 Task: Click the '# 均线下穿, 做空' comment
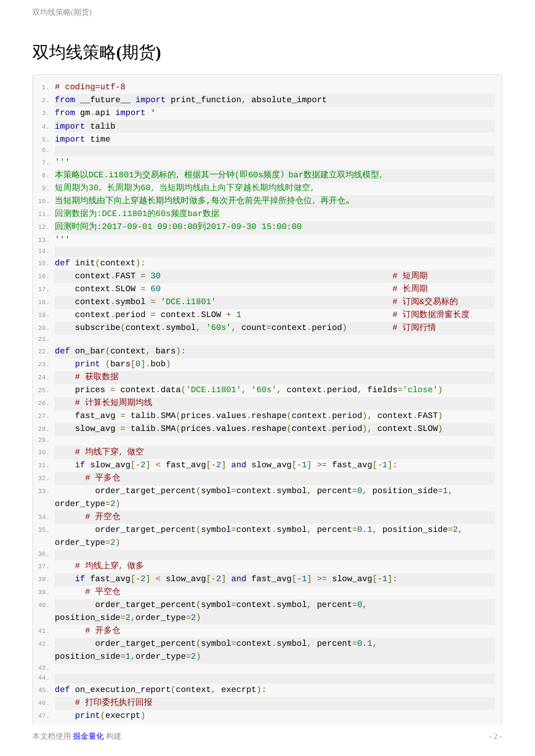pyautogui.click(x=110, y=452)
